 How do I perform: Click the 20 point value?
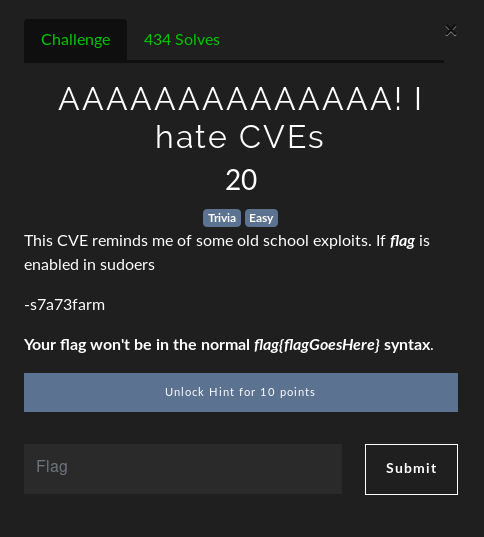[241, 180]
